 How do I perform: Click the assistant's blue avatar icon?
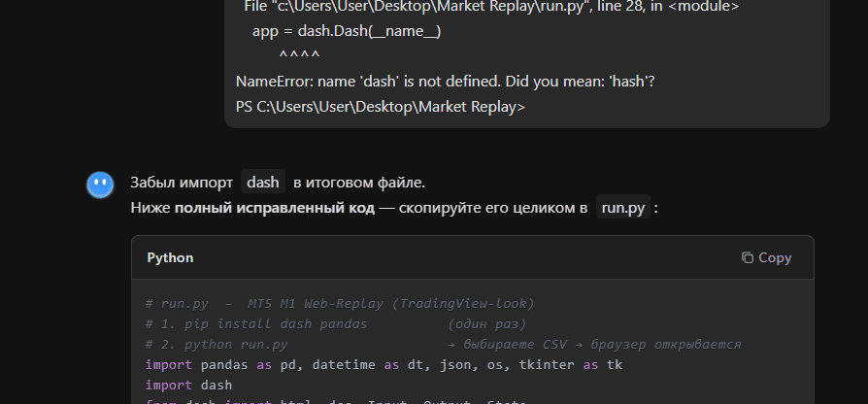point(100,185)
